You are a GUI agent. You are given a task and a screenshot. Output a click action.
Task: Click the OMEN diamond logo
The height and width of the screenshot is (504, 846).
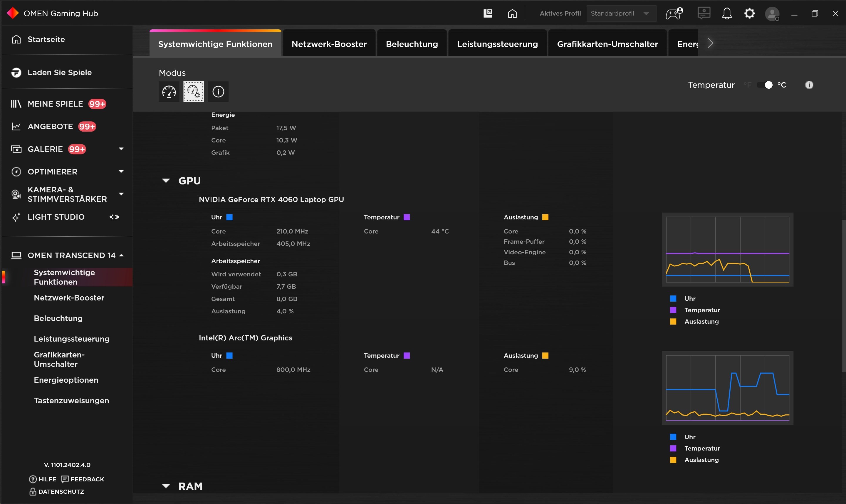[x=13, y=13]
